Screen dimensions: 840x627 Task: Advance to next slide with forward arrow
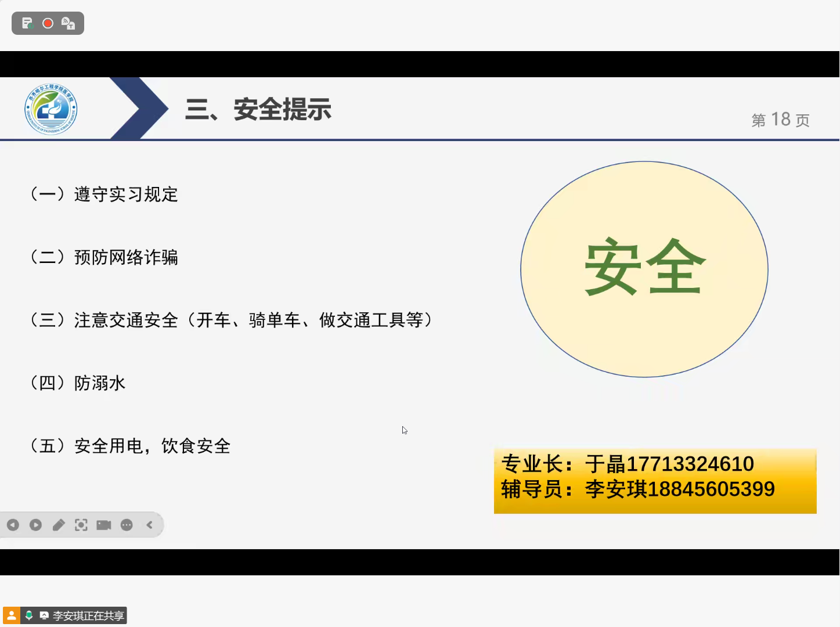(35, 525)
